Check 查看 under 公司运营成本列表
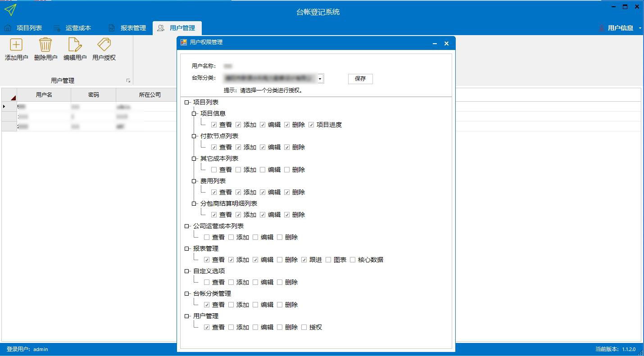Viewport: 644px width, 356px height. pos(207,237)
